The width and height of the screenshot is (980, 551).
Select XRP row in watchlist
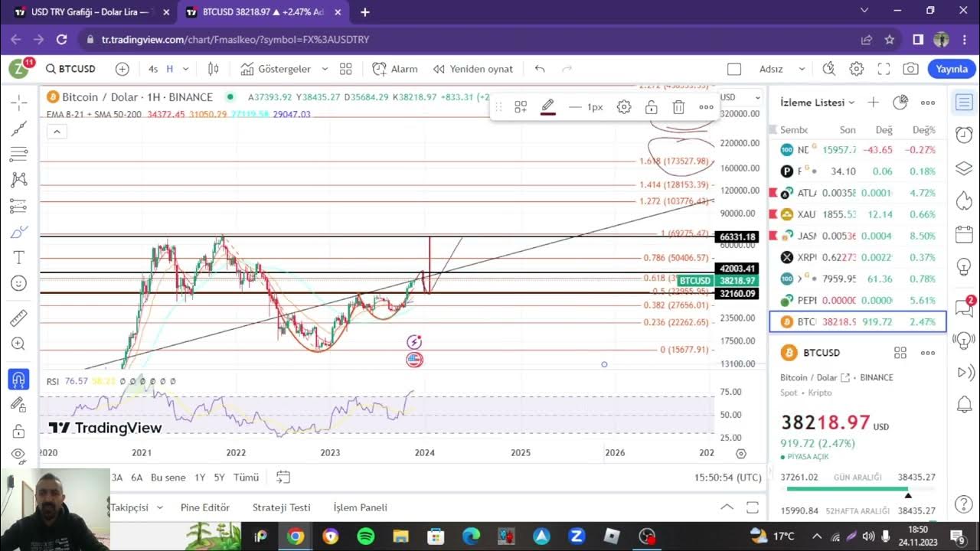(x=857, y=257)
